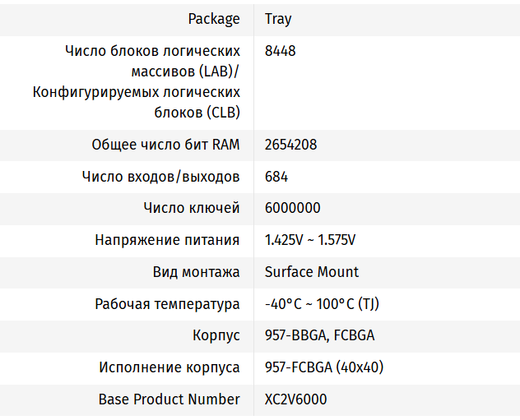Click the LAB/CLB blocks count label
Viewport: 520px width, 420px height.
137,82
